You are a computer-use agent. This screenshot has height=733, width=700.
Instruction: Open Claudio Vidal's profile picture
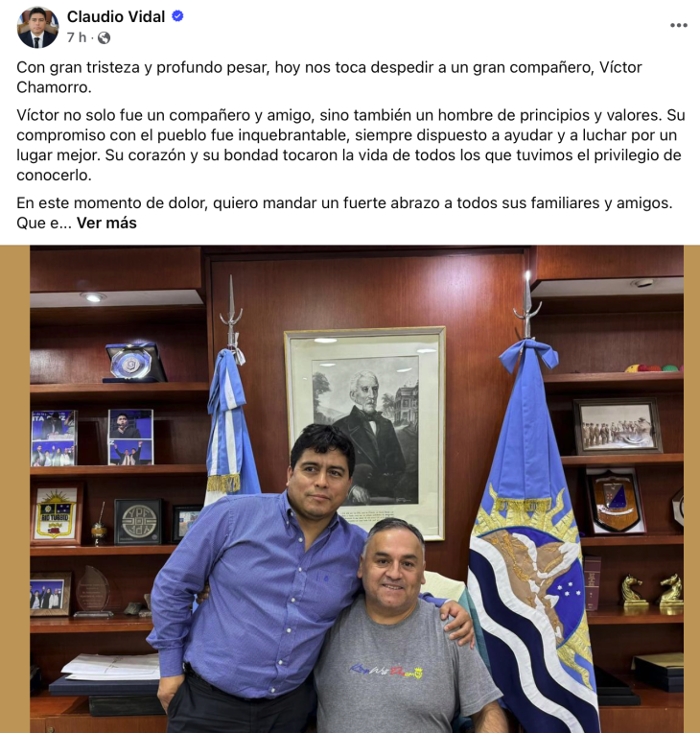point(37,27)
